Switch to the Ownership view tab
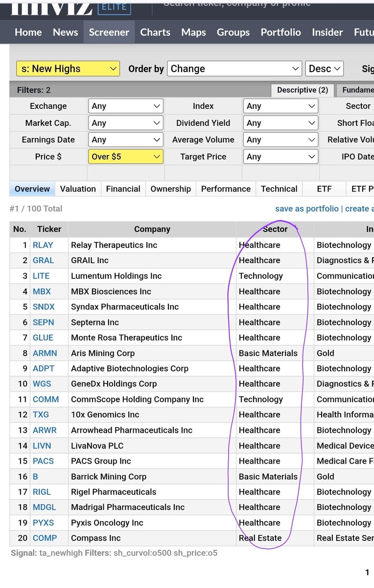Image resolution: width=374 pixels, height=588 pixels. point(171,189)
